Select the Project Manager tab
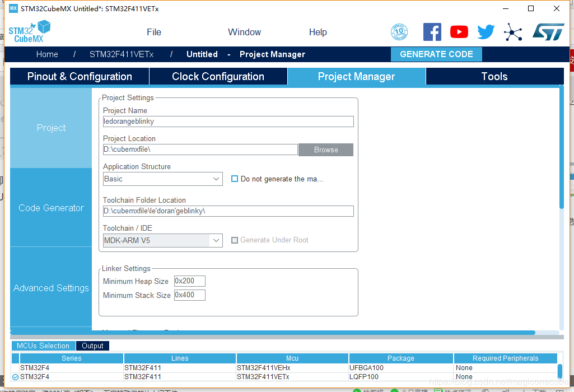Screen dimensions: 574x392 (357, 76)
